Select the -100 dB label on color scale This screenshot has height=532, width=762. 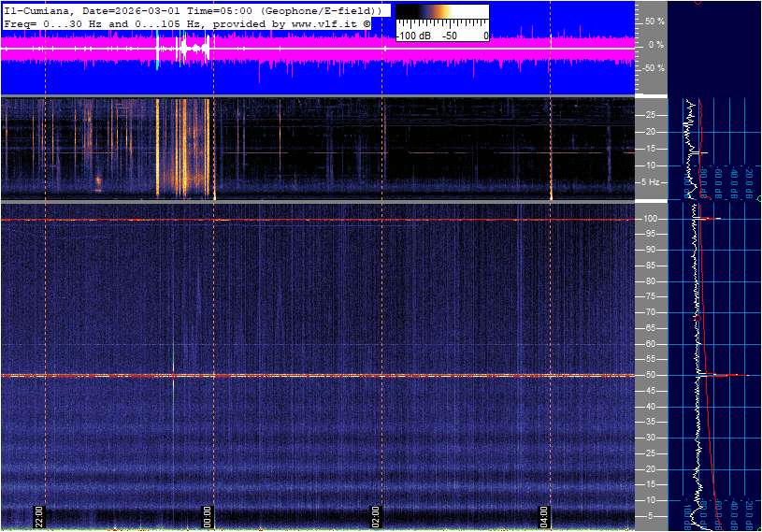[x=412, y=36]
